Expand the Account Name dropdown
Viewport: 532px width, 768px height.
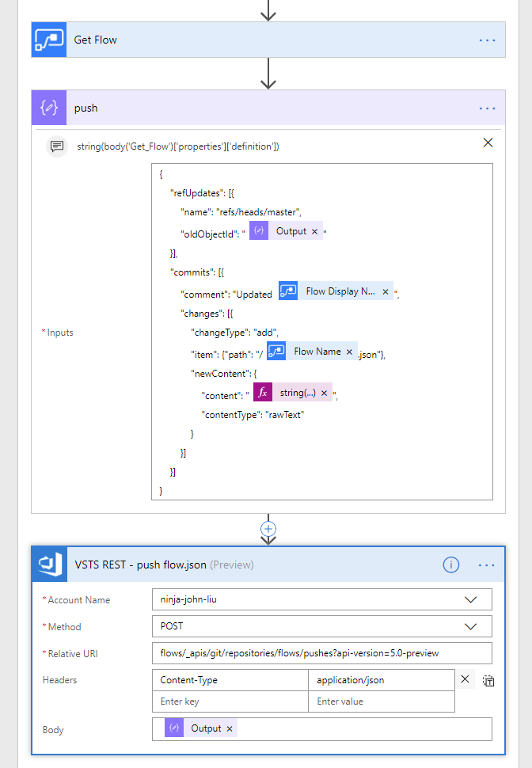point(471,600)
